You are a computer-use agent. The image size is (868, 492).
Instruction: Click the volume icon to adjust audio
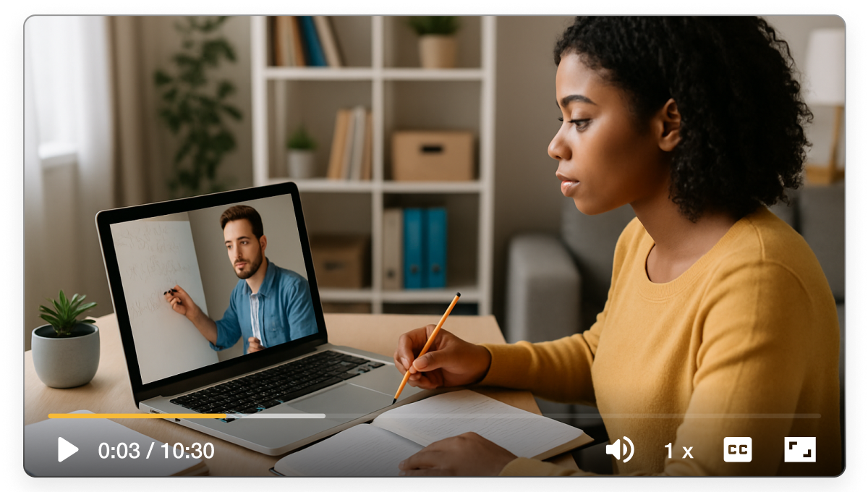pos(619,449)
